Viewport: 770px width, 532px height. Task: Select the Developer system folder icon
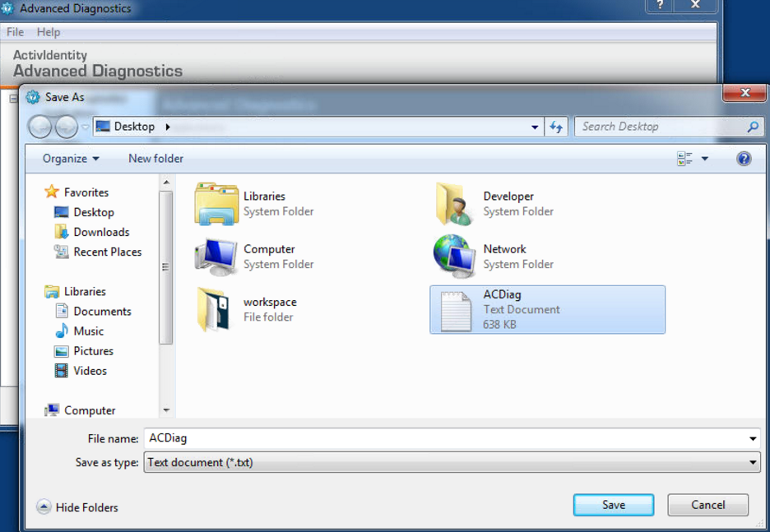point(454,204)
